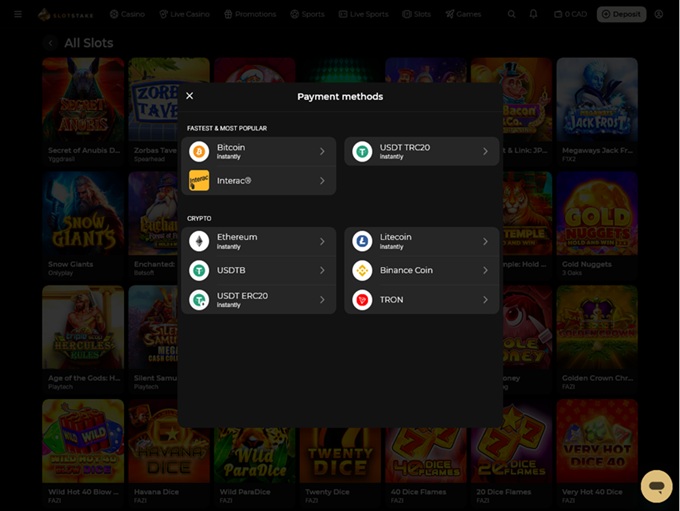Open Very Hot 40 Dice thumbnail
The width and height of the screenshot is (680, 511).
click(597, 441)
